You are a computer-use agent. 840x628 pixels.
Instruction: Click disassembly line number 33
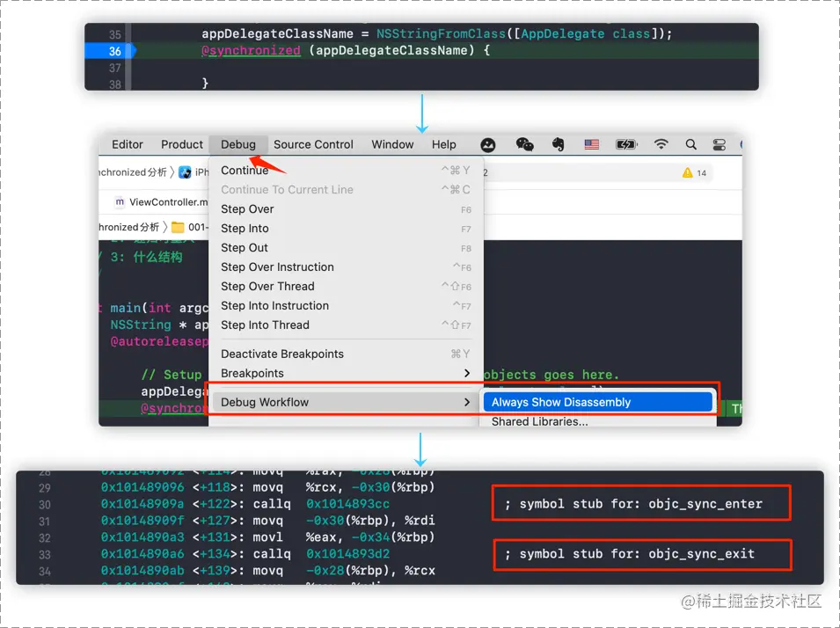click(x=45, y=555)
